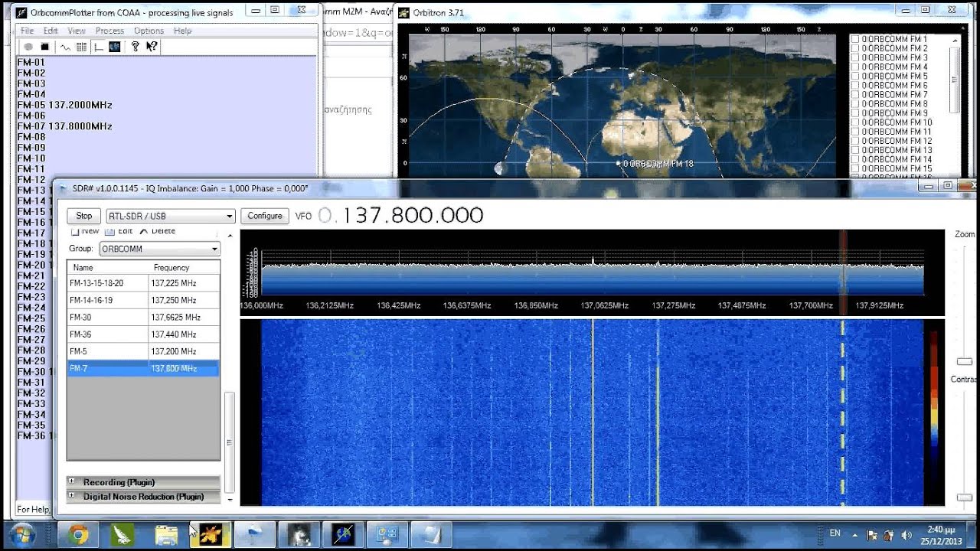
Task: Expand the Recording (Plugin) panel
Action: pyautogui.click(x=72, y=482)
